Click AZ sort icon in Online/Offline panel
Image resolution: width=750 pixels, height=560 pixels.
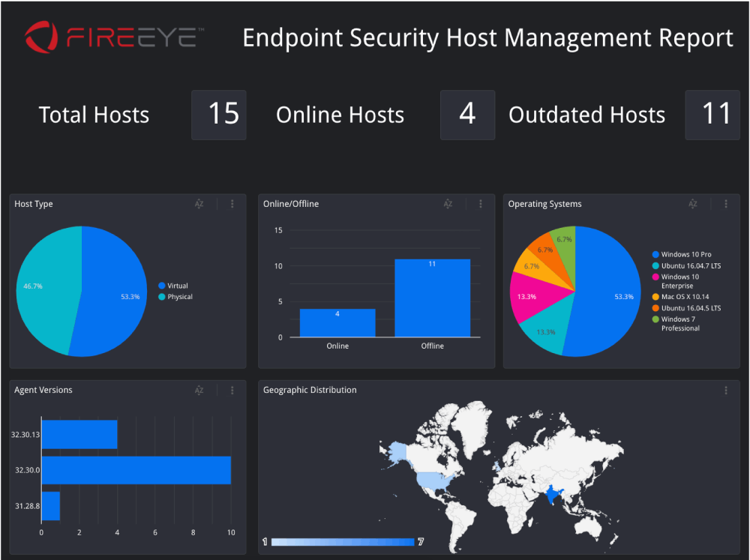[x=448, y=204]
